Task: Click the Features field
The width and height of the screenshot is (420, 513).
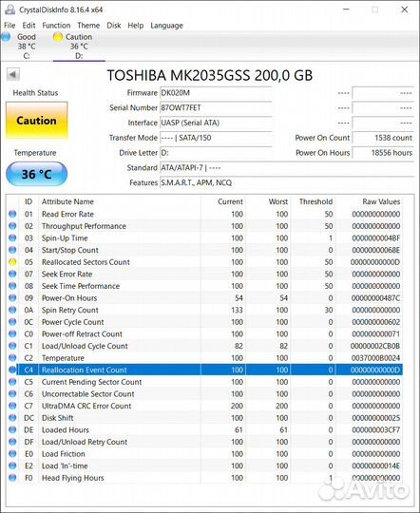Action: coord(287,182)
